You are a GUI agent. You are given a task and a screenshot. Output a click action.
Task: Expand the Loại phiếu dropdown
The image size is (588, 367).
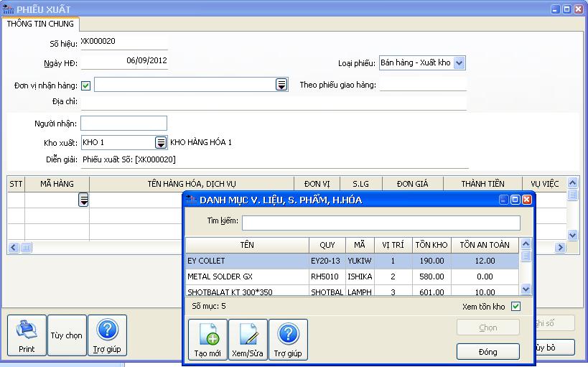(x=459, y=63)
